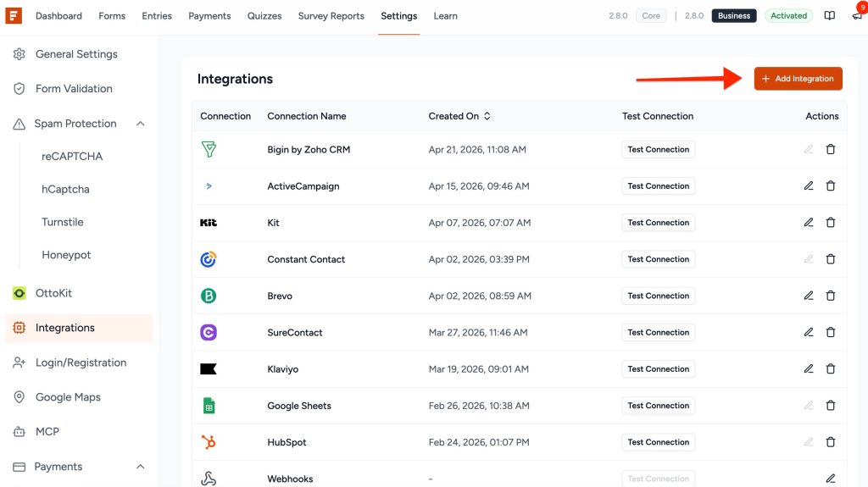Test the HubSpot connection
This screenshot has width=868, height=487.
click(x=658, y=442)
